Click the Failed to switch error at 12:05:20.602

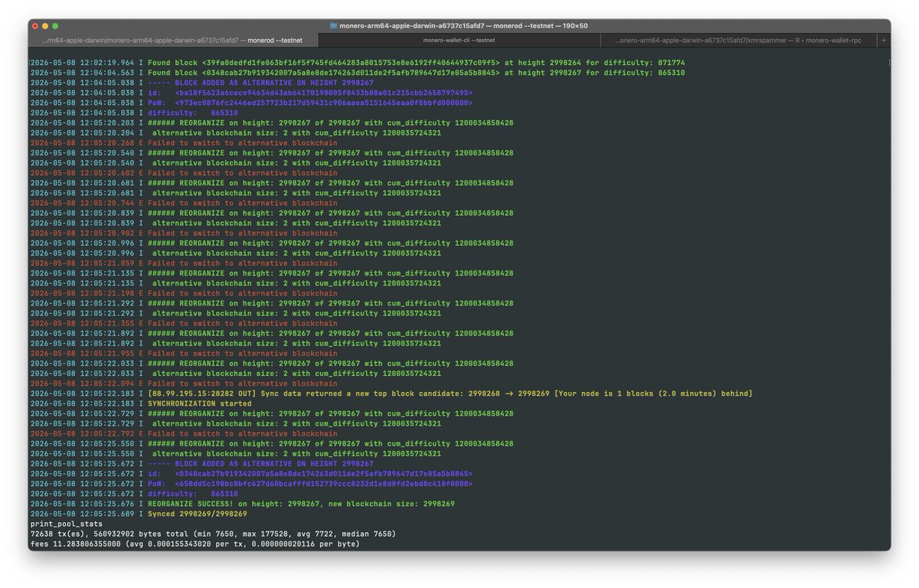point(184,173)
